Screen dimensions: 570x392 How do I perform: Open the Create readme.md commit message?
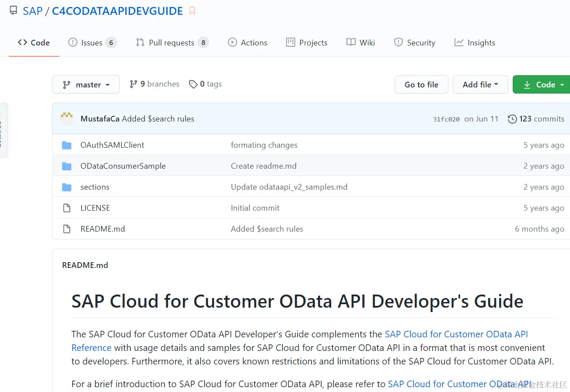tap(264, 166)
